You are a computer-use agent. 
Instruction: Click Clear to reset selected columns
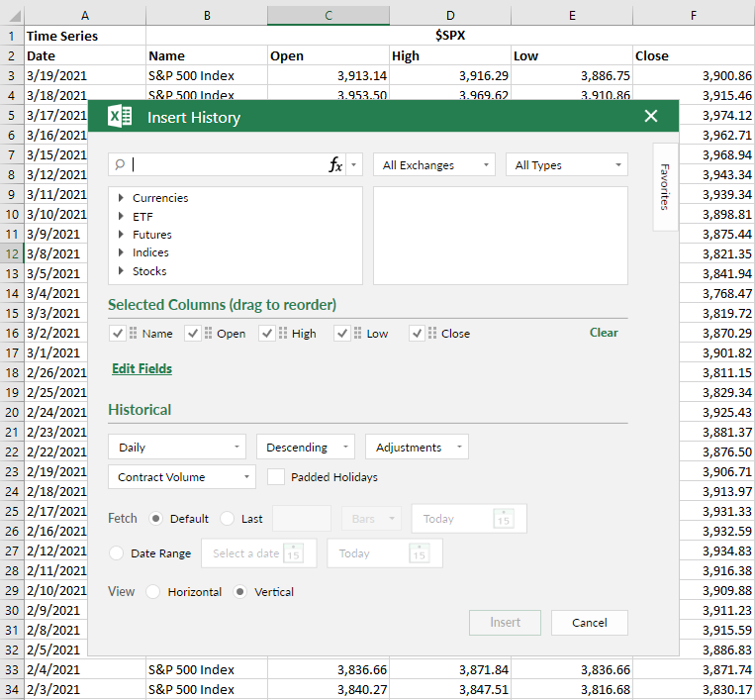point(604,333)
